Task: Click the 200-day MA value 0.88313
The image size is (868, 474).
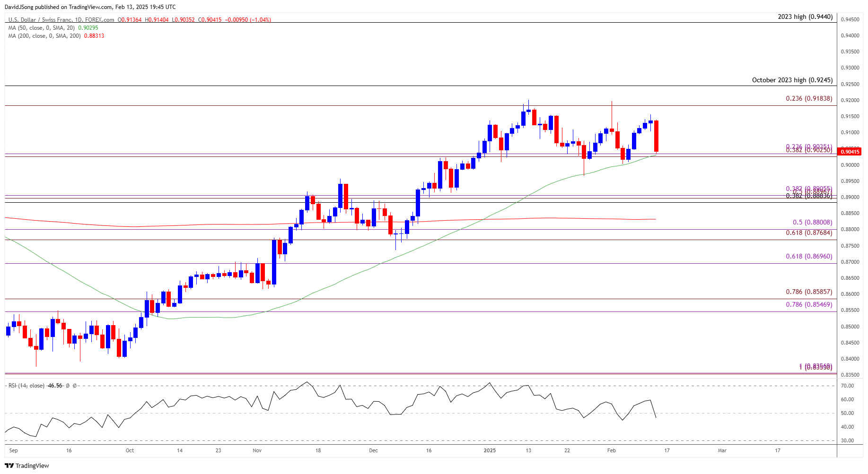Action: 94,36
